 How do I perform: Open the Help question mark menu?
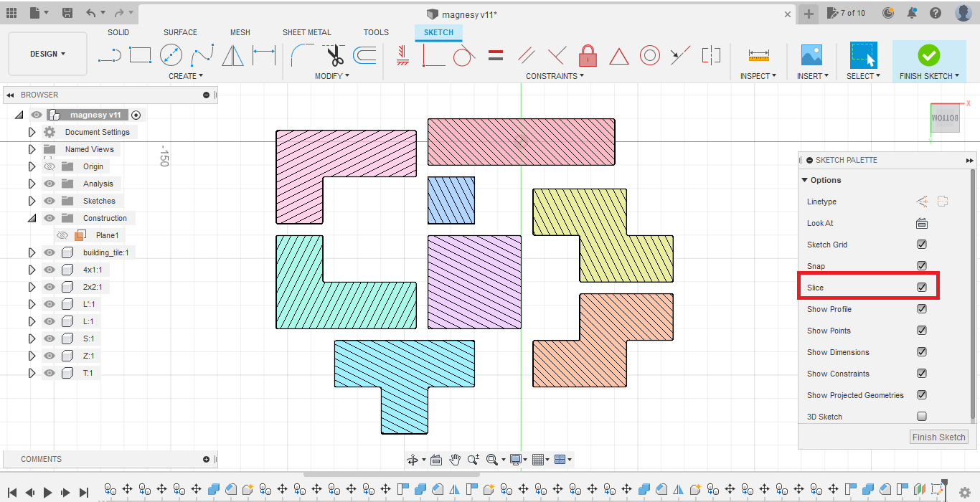936,13
